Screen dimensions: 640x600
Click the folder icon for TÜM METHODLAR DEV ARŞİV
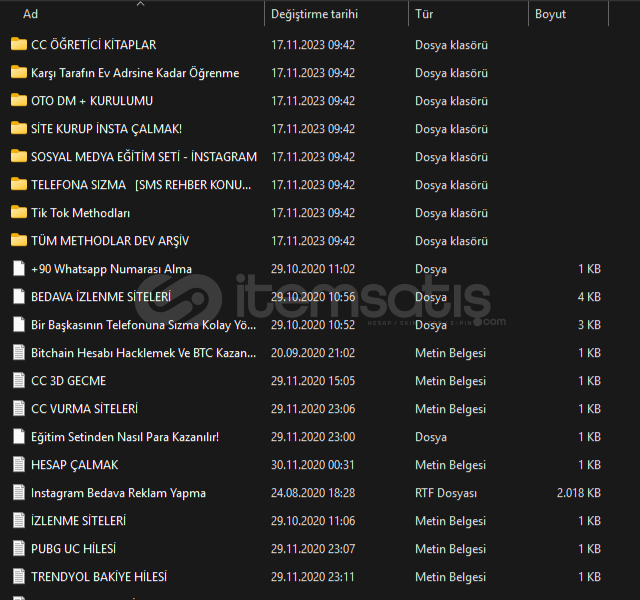click(x=18, y=241)
